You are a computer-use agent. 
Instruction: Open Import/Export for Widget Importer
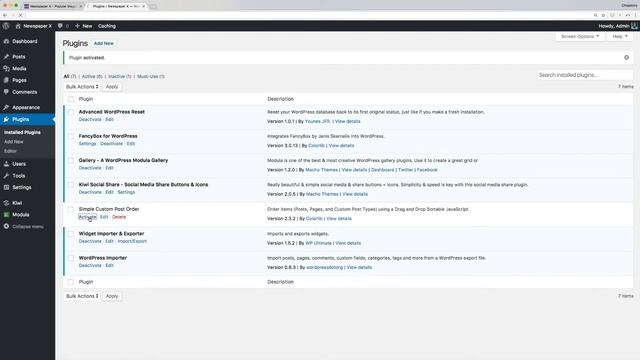click(132, 241)
